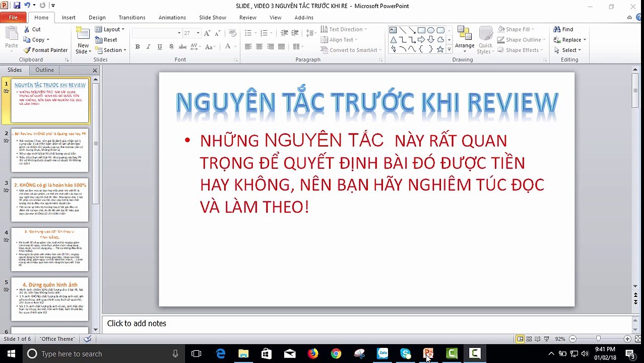The width and height of the screenshot is (644, 363).
Task: Start Slide Show from status bar
Action: click(x=546, y=339)
